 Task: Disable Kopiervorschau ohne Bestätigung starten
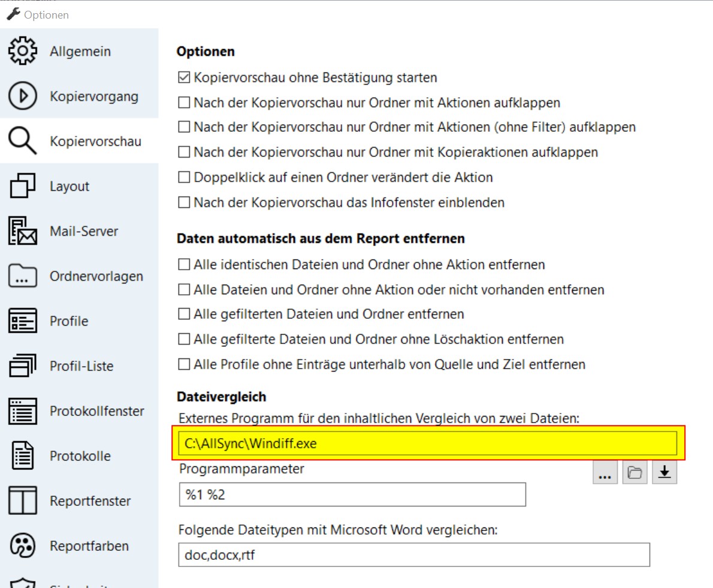[x=185, y=78]
